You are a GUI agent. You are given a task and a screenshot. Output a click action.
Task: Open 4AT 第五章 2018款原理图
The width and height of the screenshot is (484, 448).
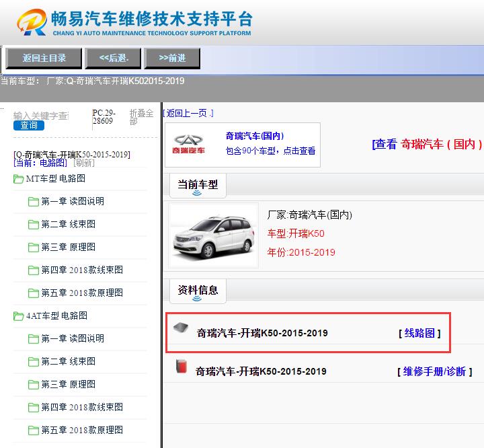(82, 430)
